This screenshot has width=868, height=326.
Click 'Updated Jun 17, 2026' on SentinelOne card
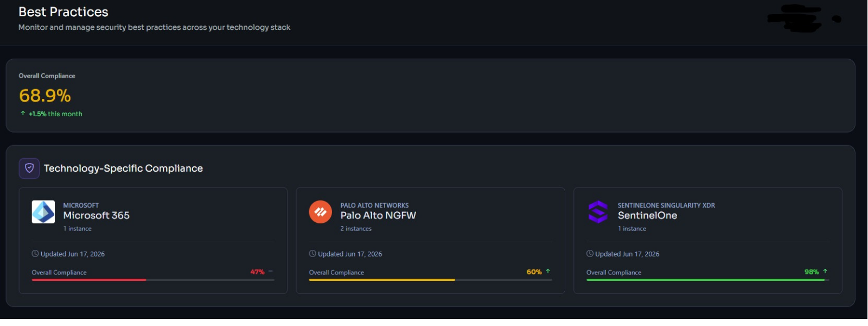click(x=627, y=254)
